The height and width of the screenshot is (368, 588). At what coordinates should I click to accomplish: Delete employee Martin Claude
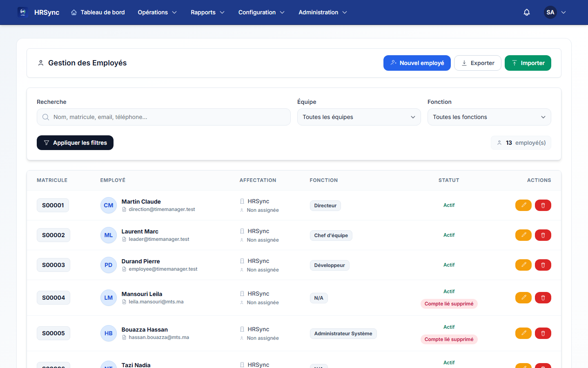click(x=543, y=205)
